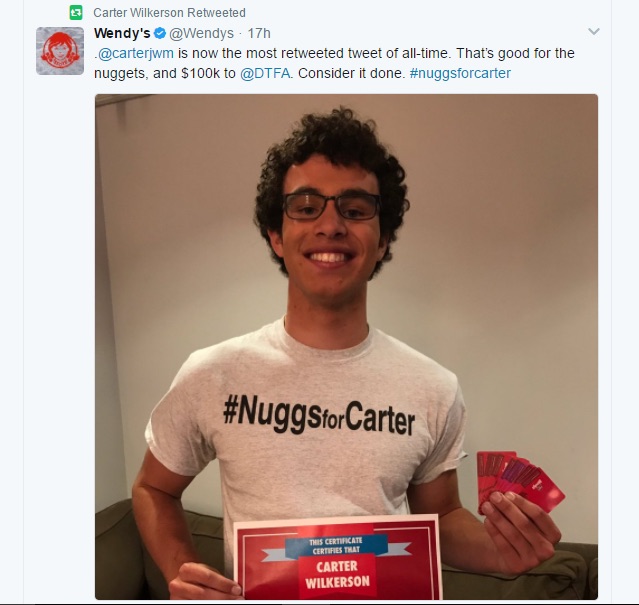Click the red gift cards in photo

[519, 480]
